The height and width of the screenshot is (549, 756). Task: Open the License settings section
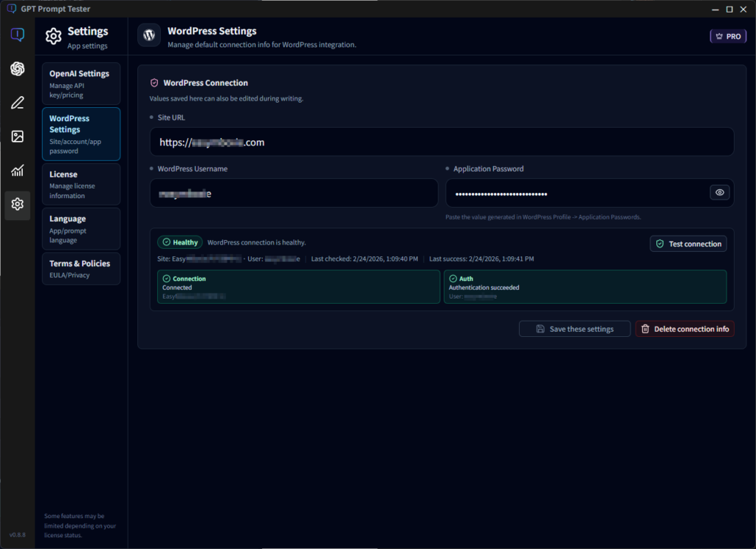pos(81,184)
